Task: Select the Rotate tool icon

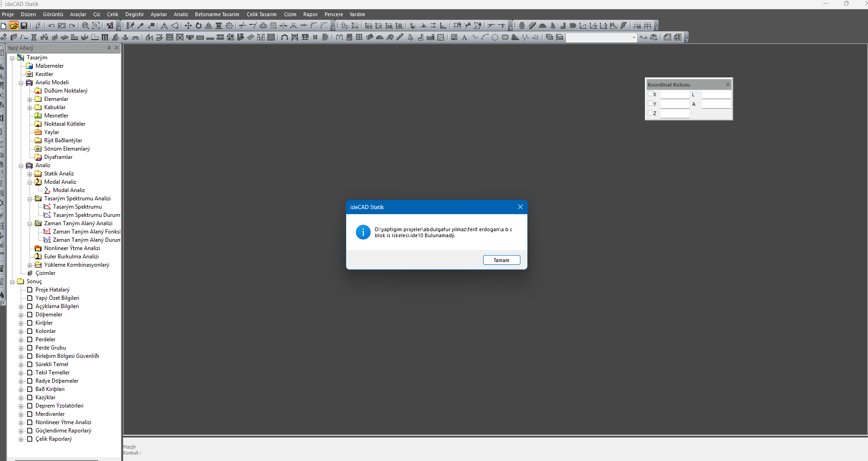Action: pyautogui.click(x=198, y=26)
